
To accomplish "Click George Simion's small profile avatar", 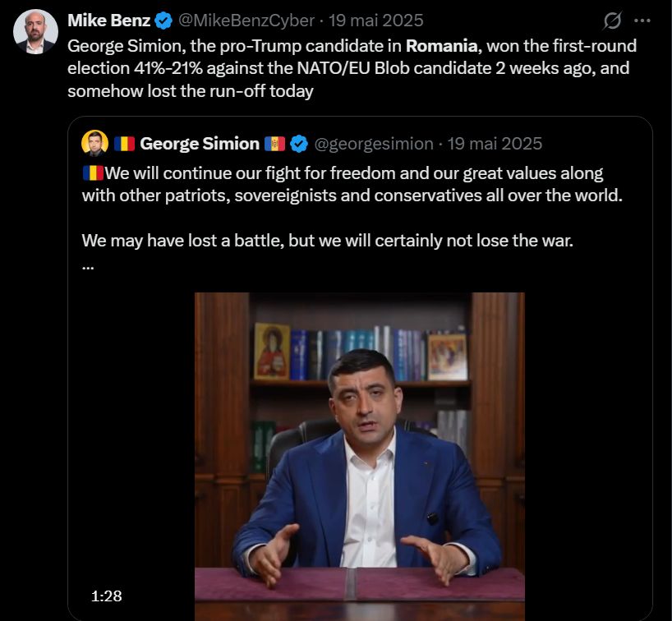I will click(95, 144).
